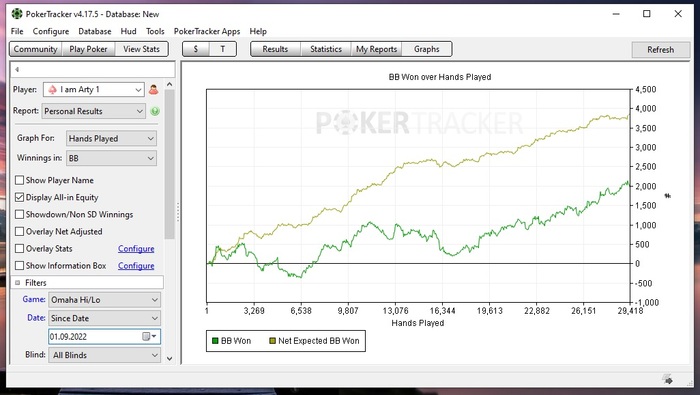Click the Refresh button

coord(660,50)
